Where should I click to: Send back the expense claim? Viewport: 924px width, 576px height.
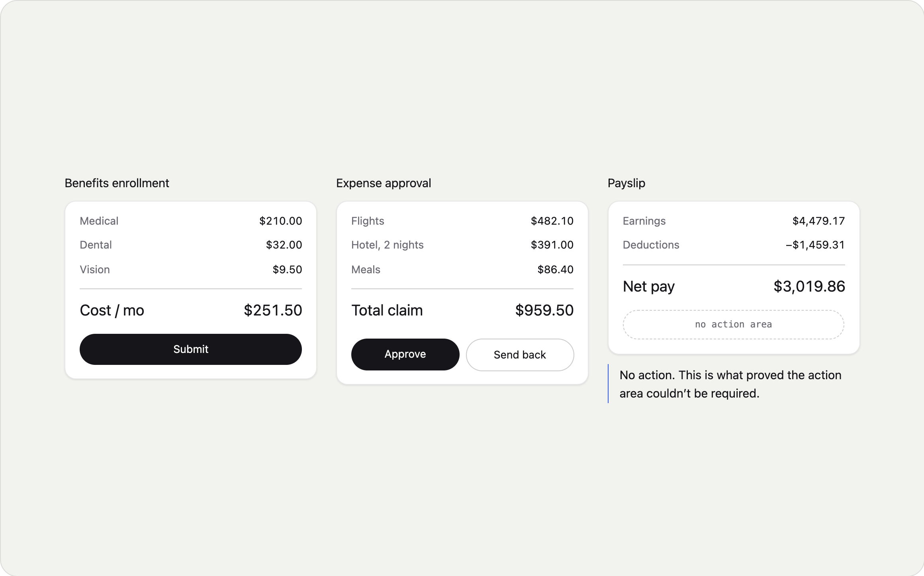click(520, 355)
